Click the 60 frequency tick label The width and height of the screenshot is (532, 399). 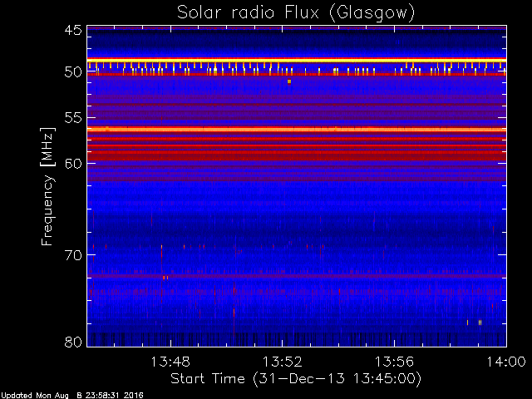[x=73, y=164]
